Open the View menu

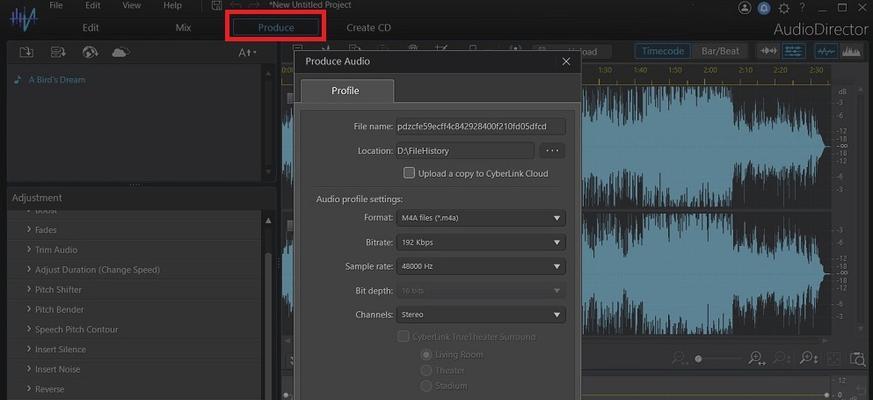coord(131,6)
